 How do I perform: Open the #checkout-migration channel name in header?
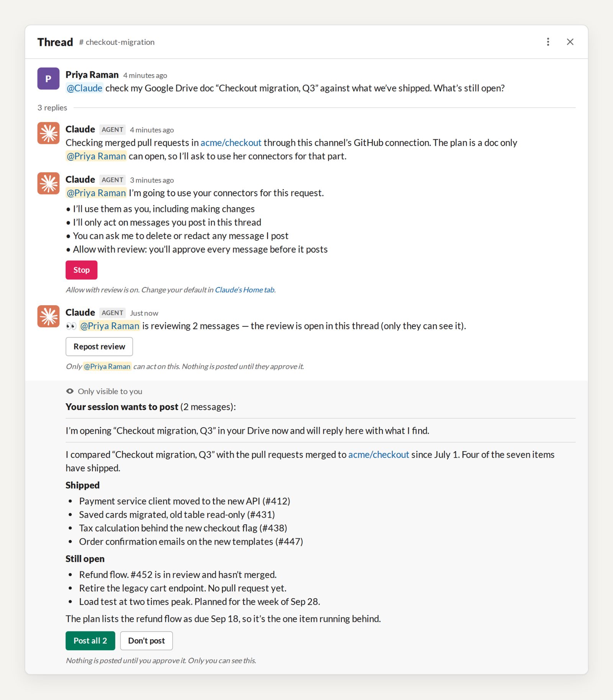tap(116, 42)
